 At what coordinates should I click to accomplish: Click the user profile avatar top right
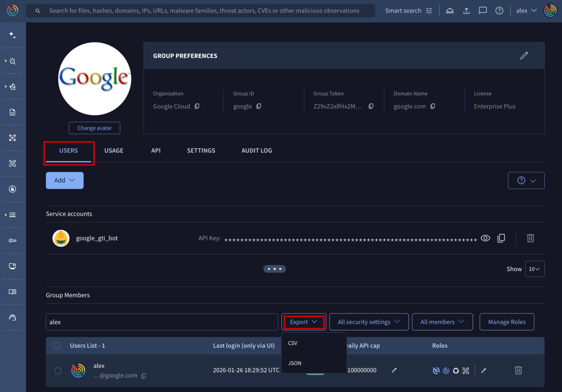(x=550, y=11)
